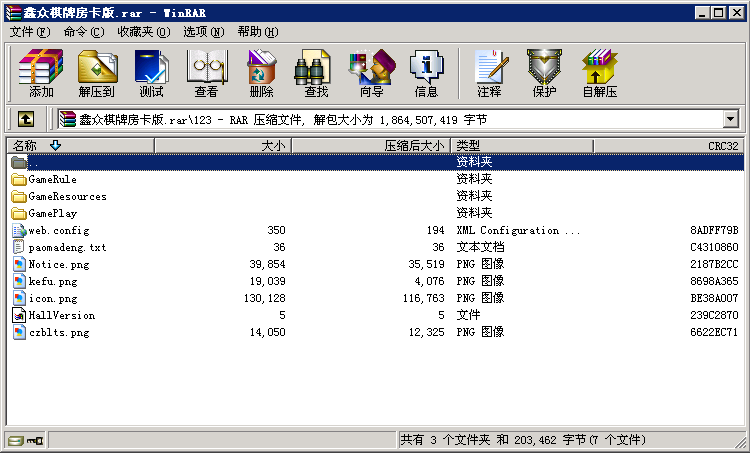The width and height of the screenshot is (750, 453).
Task: Expand the archive path dropdown arrow
Action: [x=730, y=119]
